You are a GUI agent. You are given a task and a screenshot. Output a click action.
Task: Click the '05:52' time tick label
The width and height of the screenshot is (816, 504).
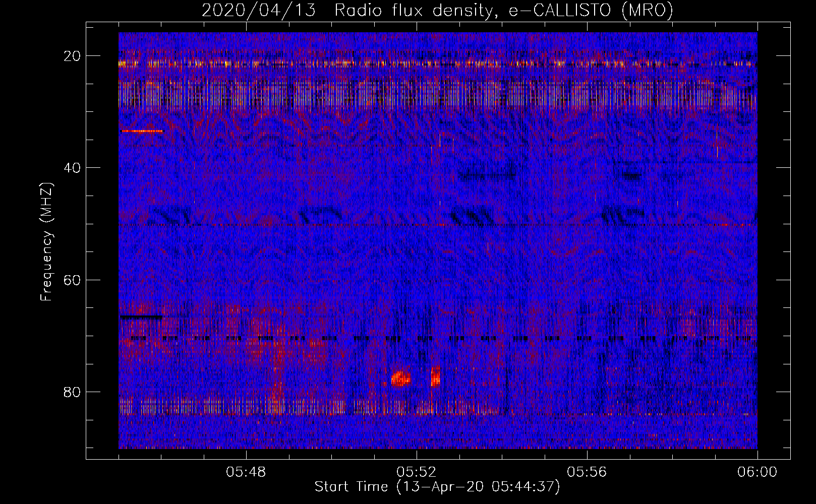point(417,472)
